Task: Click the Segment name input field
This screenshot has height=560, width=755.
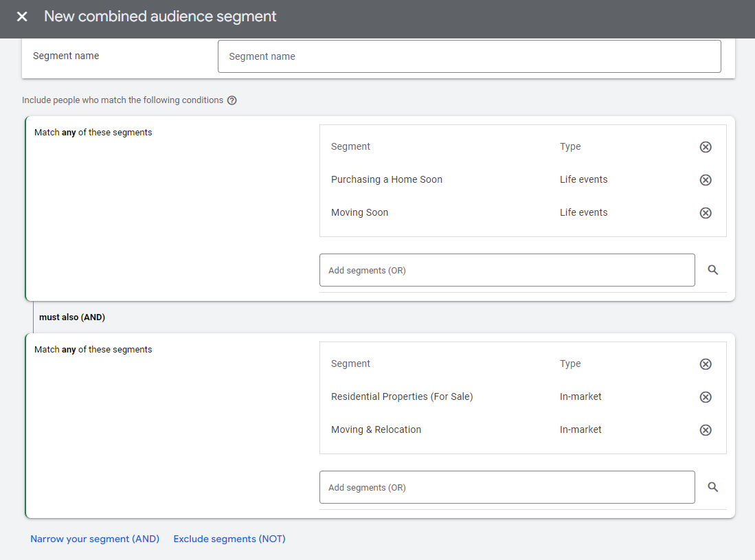Action: tap(469, 56)
